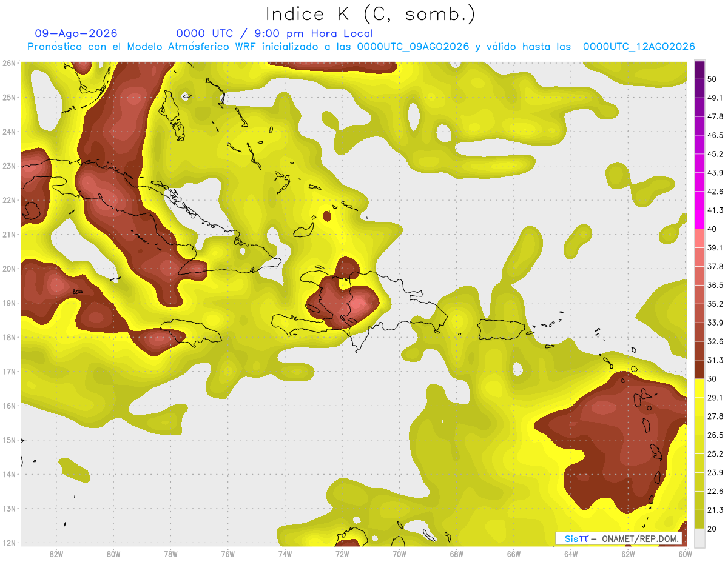Image resolution: width=728 pixels, height=562 pixels.
Task: Click the '36.5' color scale label
Action: click(715, 285)
